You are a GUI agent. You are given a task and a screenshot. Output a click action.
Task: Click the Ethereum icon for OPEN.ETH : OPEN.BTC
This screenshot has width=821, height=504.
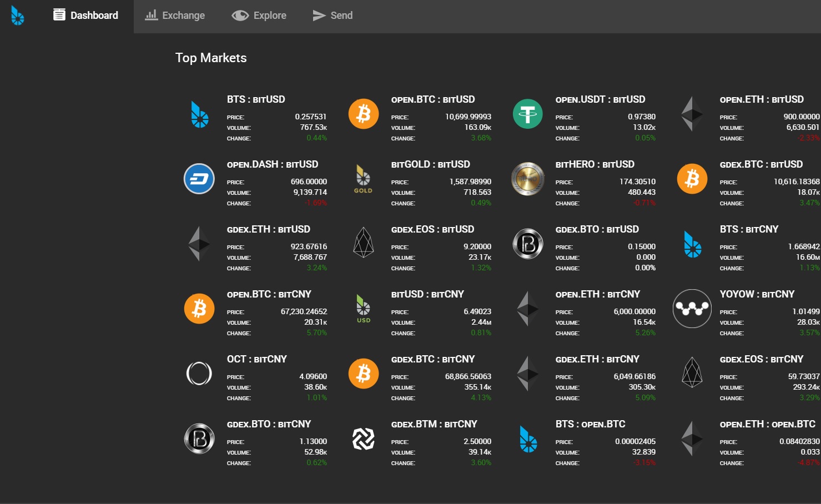click(x=692, y=439)
